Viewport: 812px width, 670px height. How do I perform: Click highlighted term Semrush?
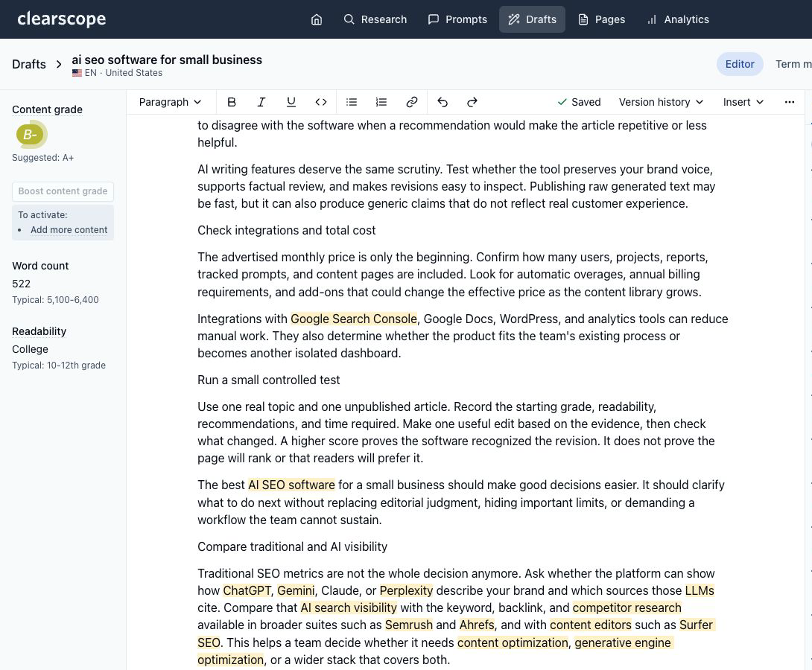pyautogui.click(x=408, y=625)
